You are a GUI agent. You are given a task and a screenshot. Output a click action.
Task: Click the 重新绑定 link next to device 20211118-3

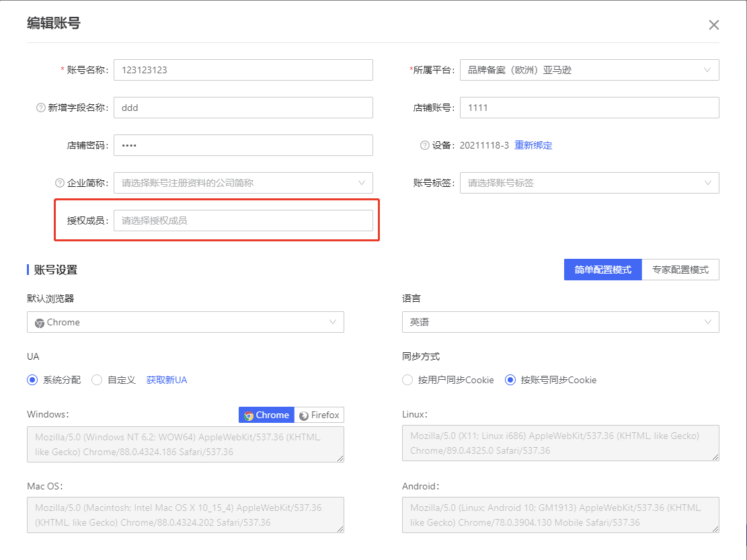533,145
